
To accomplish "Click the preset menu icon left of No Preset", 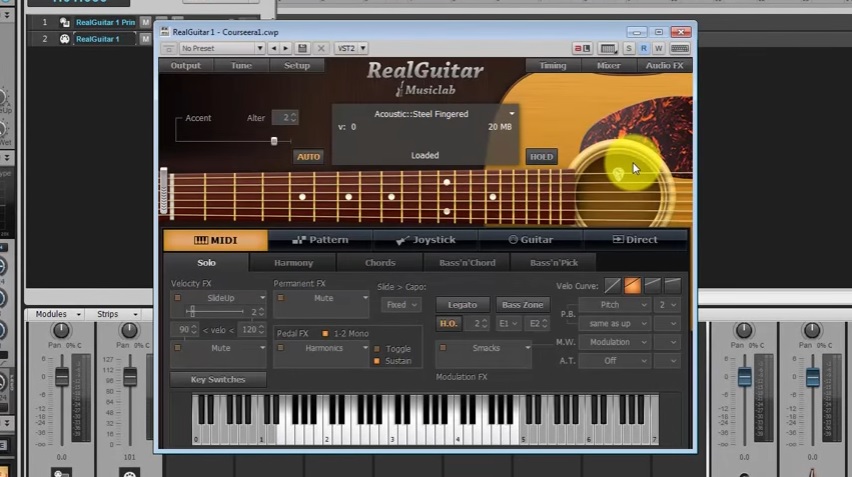I will pyautogui.click(x=168, y=48).
